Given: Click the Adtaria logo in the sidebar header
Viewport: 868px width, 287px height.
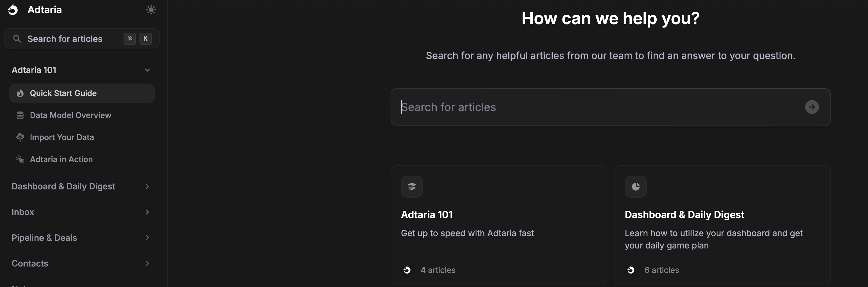Looking at the screenshot, I should (x=13, y=10).
